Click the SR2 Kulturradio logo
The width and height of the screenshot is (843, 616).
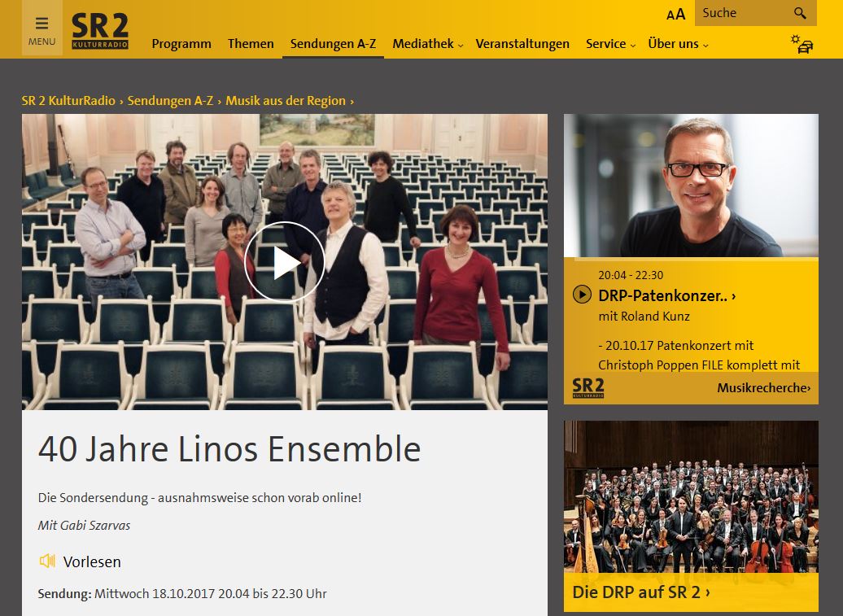click(100, 31)
